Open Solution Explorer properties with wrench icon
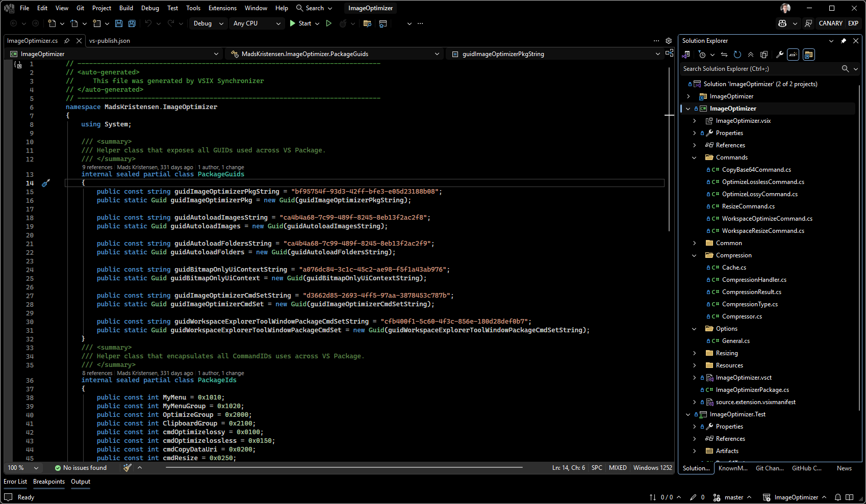Viewport: 866px width, 504px height. 779,55
